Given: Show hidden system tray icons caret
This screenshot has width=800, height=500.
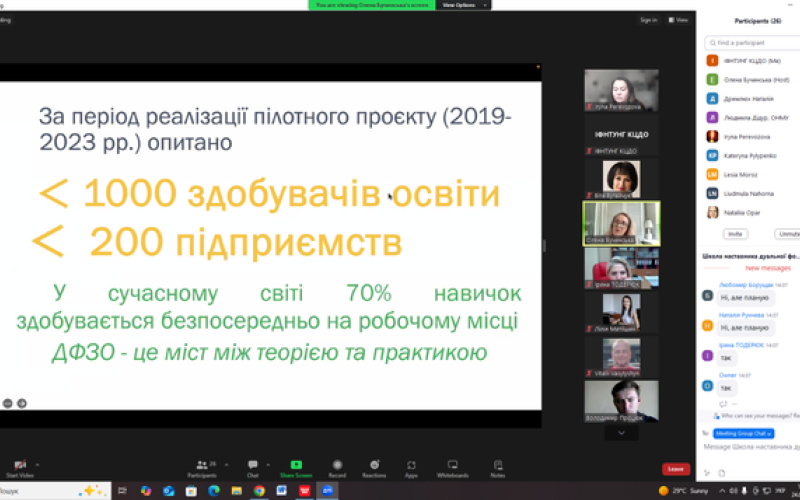Looking at the screenshot, I should pos(722,491).
